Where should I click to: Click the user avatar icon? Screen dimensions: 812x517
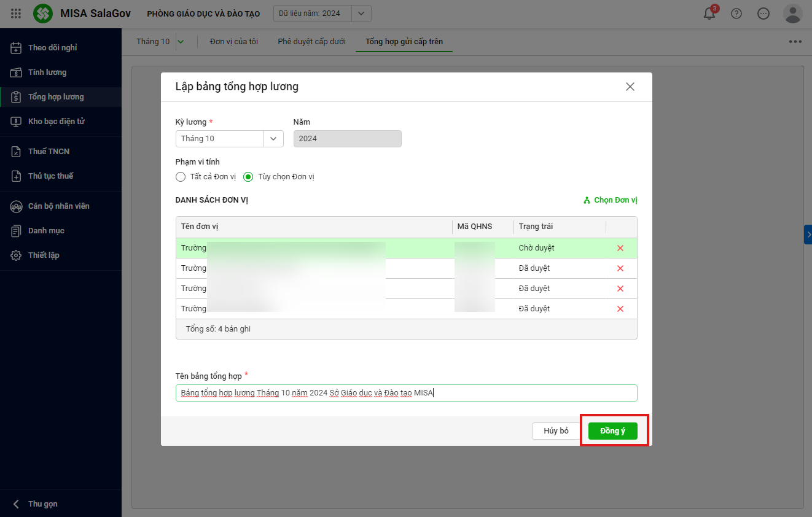click(x=792, y=14)
